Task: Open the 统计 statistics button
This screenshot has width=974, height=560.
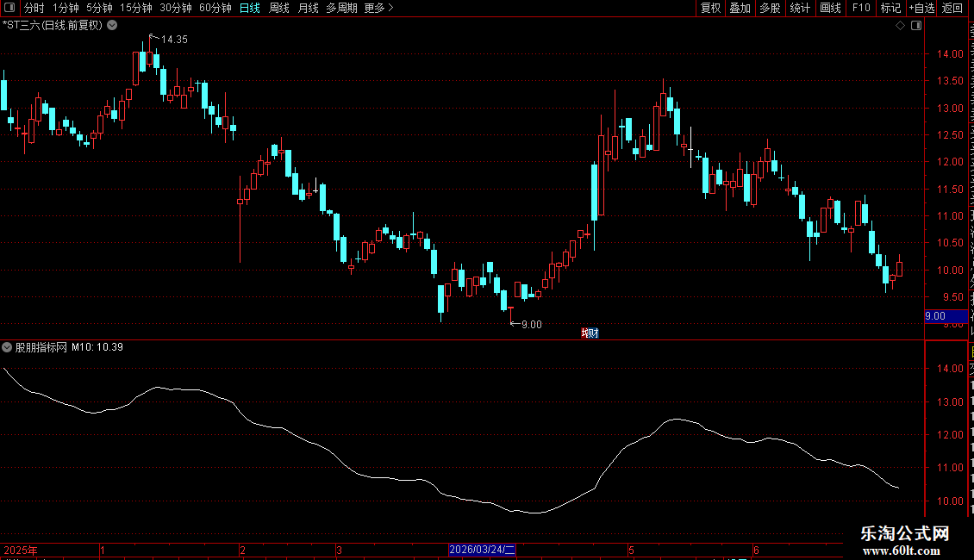Action: (x=800, y=8)
